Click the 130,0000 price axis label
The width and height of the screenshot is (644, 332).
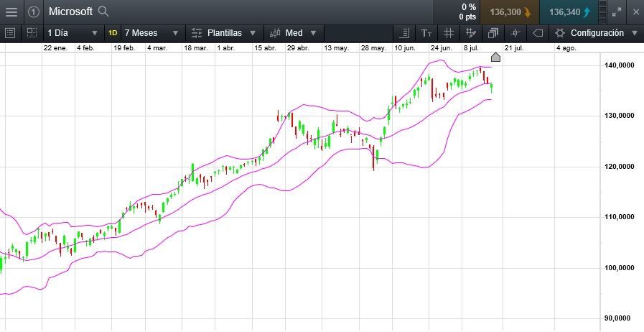[620, 116]
